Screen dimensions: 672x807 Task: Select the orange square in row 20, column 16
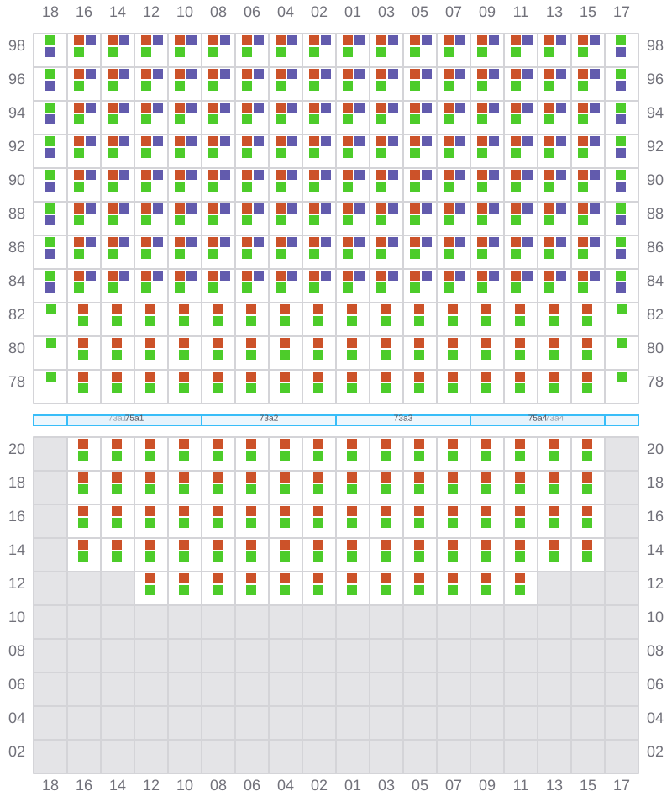click(x=83, y=444)
